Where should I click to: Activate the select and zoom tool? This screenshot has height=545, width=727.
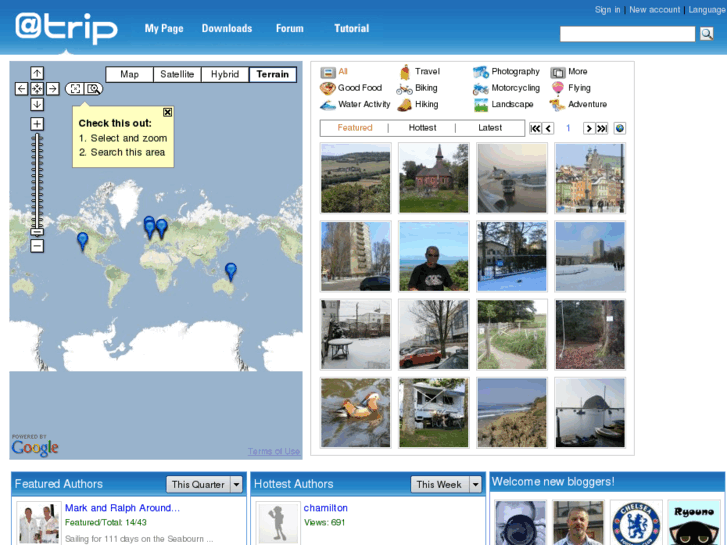coord(76,89)
